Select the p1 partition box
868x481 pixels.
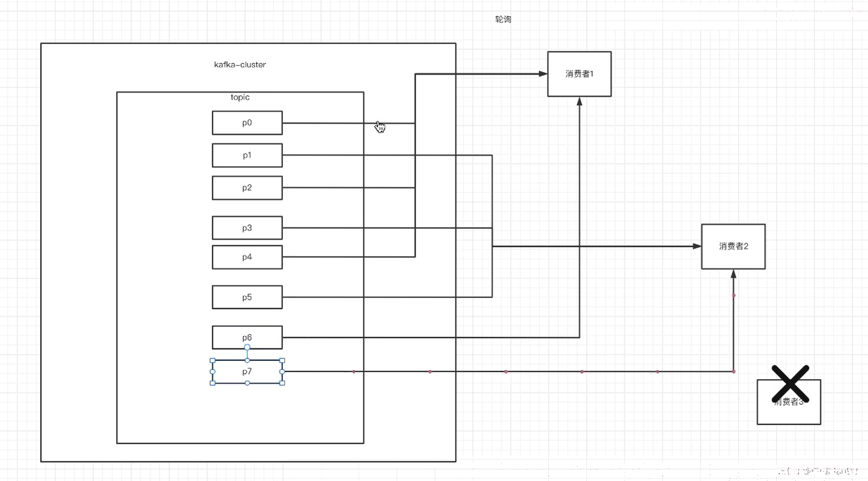[x=247, y=156]
